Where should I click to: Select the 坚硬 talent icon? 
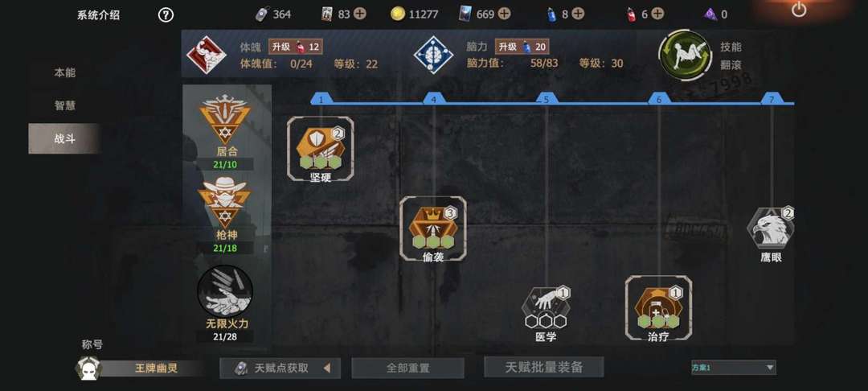click(321, 148)
